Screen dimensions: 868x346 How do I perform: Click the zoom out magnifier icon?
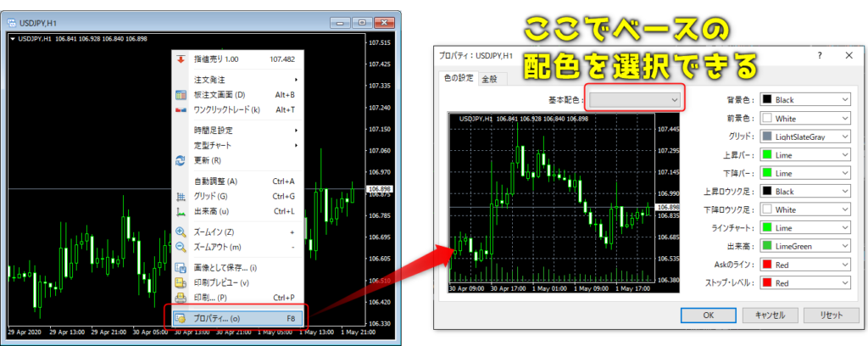tap(181, 247)
